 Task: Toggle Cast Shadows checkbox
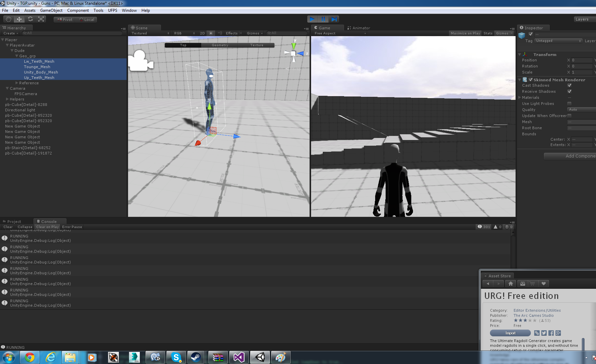tap(569, 85)
